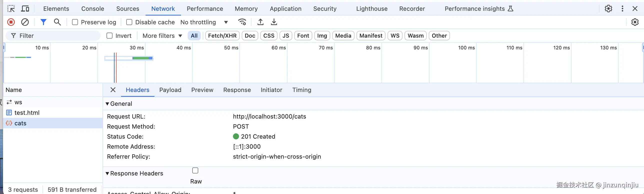Tick the Invert filter checkbox
Screen dimensions: 644x194
[109, 36]
